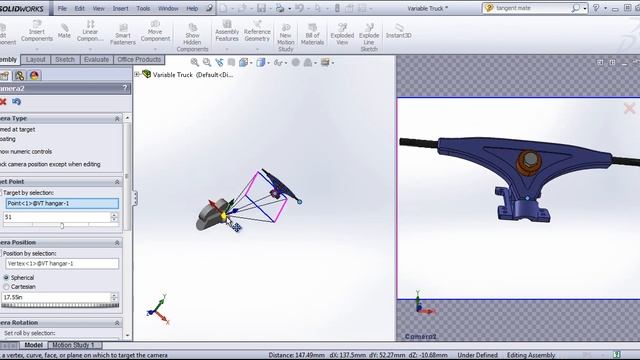Click the Point<1>@VT hangar-1 selection box
The width and height of the screenshot is (640, 360).
coord(62,203)
